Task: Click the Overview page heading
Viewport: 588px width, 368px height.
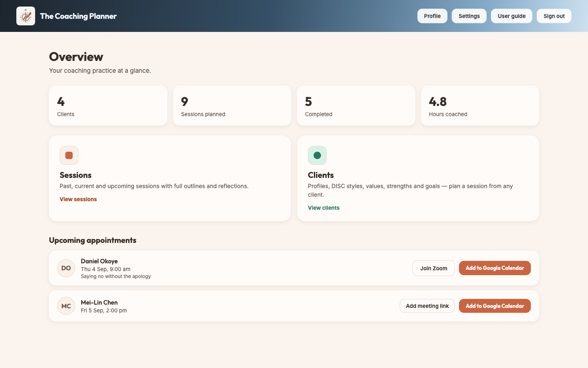Action: click(76, 56)
